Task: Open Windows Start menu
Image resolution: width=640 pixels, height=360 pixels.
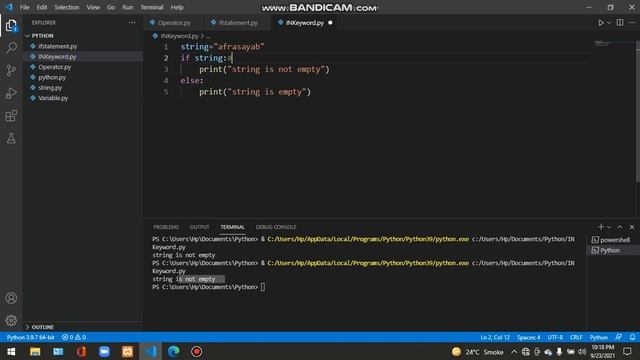Action: (x=11, y=351)
